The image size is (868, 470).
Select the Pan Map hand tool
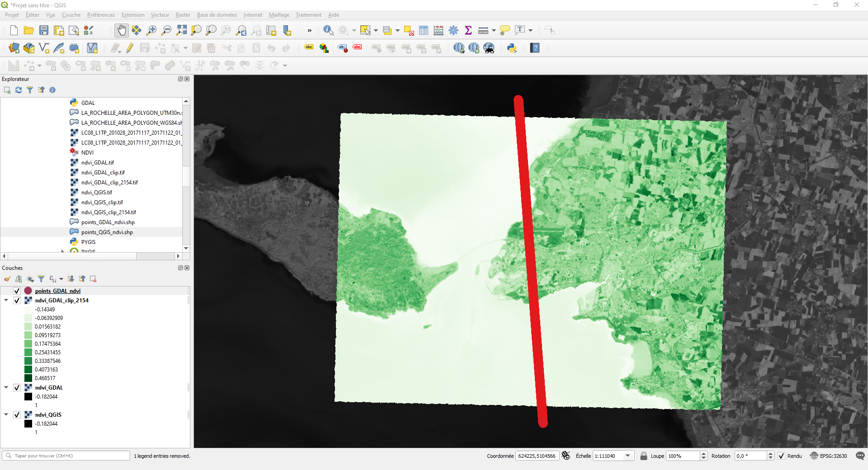point(121,30)
